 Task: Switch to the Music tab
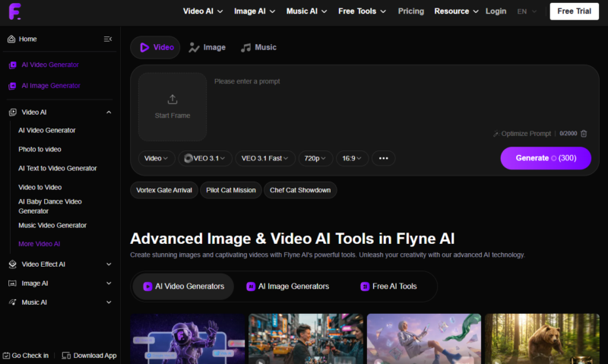point(258,47)
